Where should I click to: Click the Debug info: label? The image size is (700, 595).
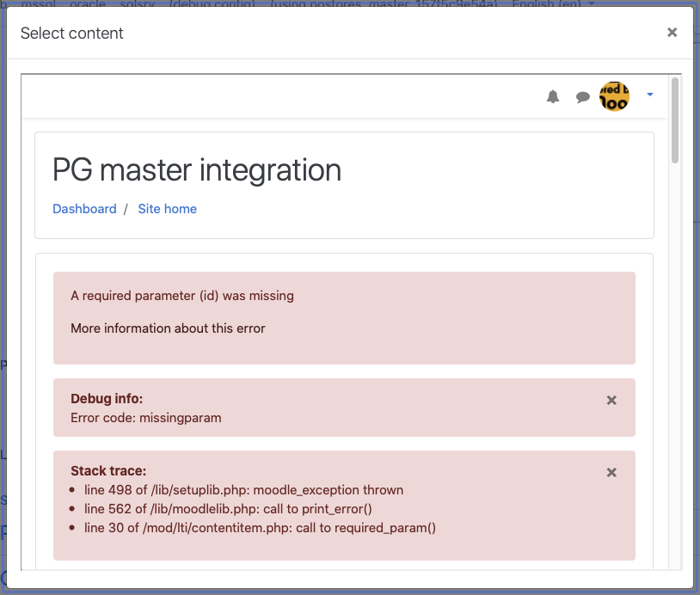pos(107,399)
